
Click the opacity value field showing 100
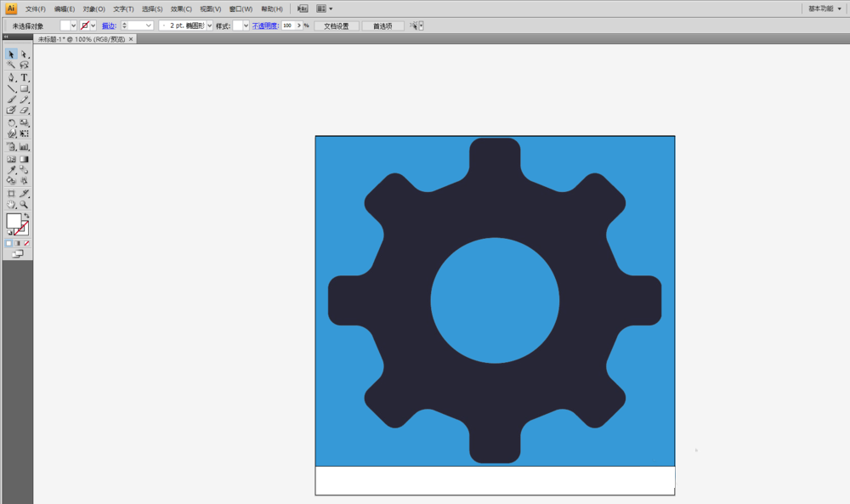pyautogui.click(x=288, y=25)
